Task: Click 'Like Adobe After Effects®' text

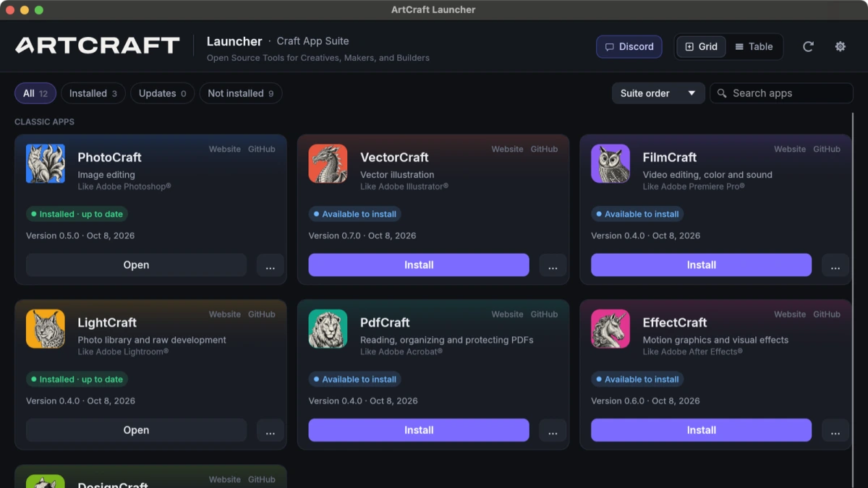Action: pyautogui.click(x=692, y=352)
